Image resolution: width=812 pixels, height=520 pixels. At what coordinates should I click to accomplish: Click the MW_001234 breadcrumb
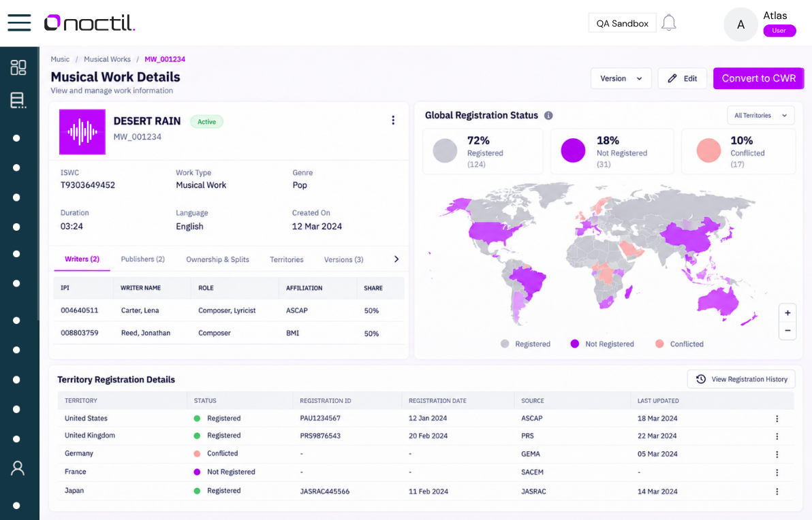[x=165, y=59]
